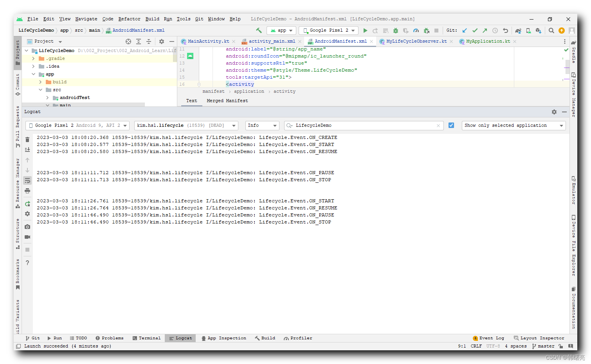Clear the logcat search field

click(438, 126)
